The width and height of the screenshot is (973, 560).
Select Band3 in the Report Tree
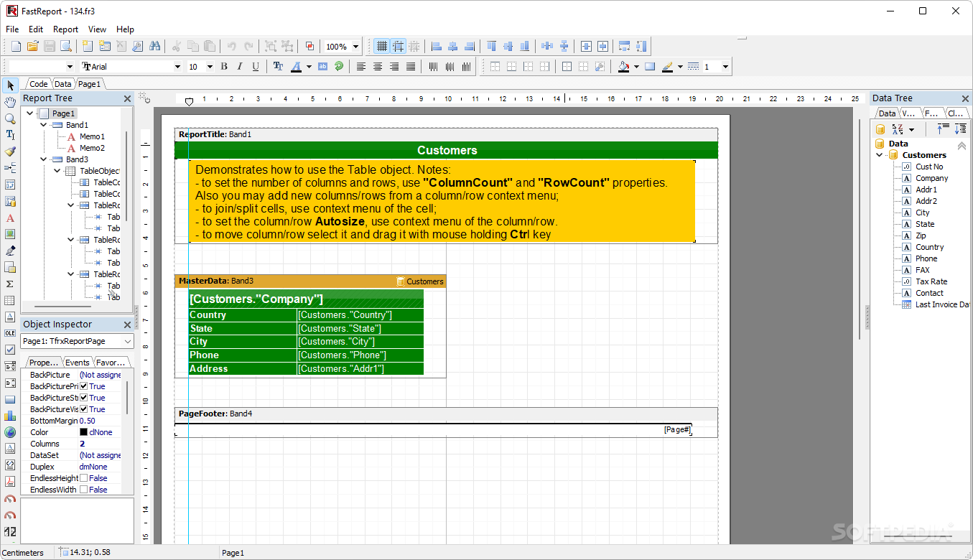point(77,159)
